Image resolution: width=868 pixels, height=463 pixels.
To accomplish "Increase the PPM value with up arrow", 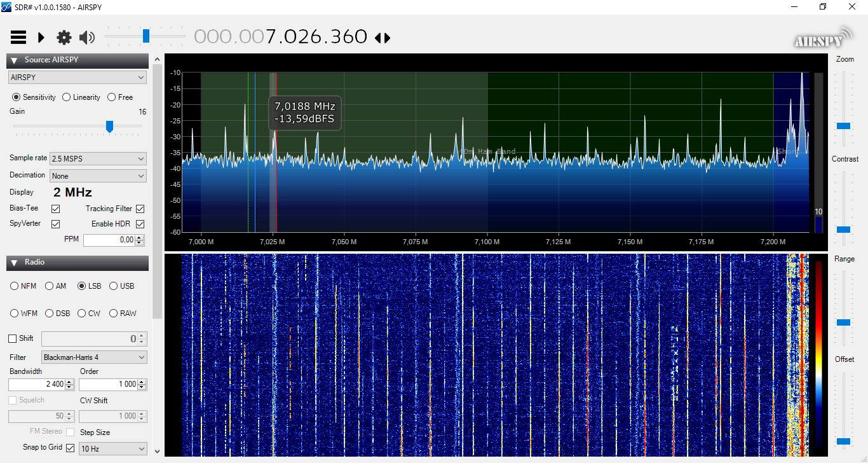I will (x=139, y=237).
